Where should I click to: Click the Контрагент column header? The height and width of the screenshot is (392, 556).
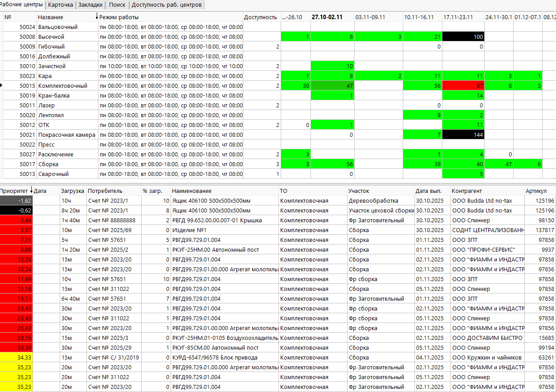pyautogui.click(x=466, y=191)
